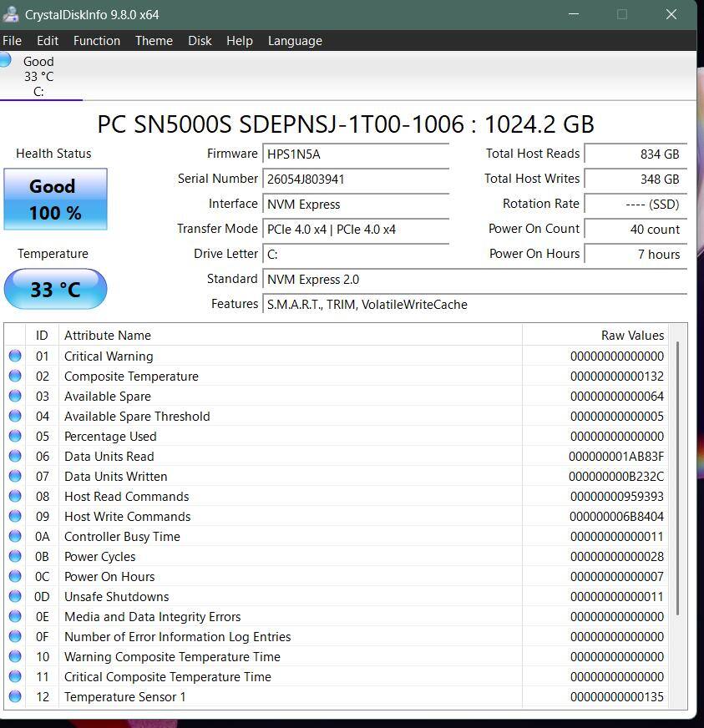Viewport: 704px width, 728px height.
Task: Click raw value 00000000000135
Action: coord(616,697)
